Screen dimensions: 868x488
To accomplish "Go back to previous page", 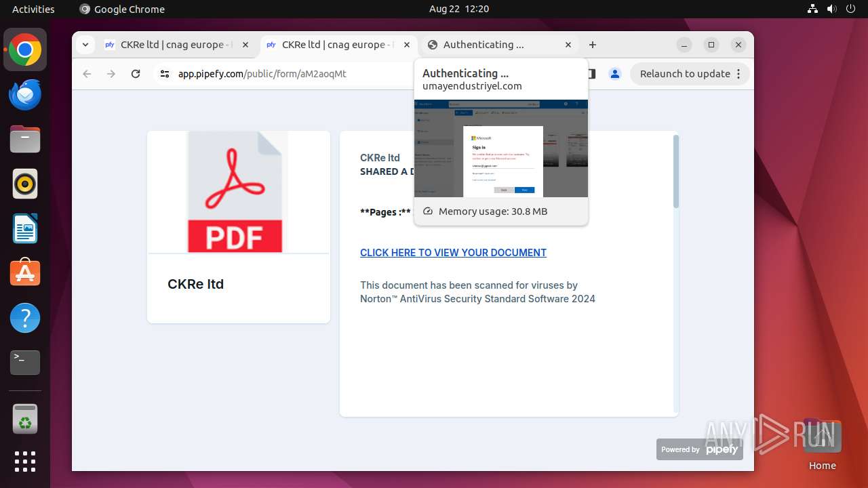I will 87,74.
